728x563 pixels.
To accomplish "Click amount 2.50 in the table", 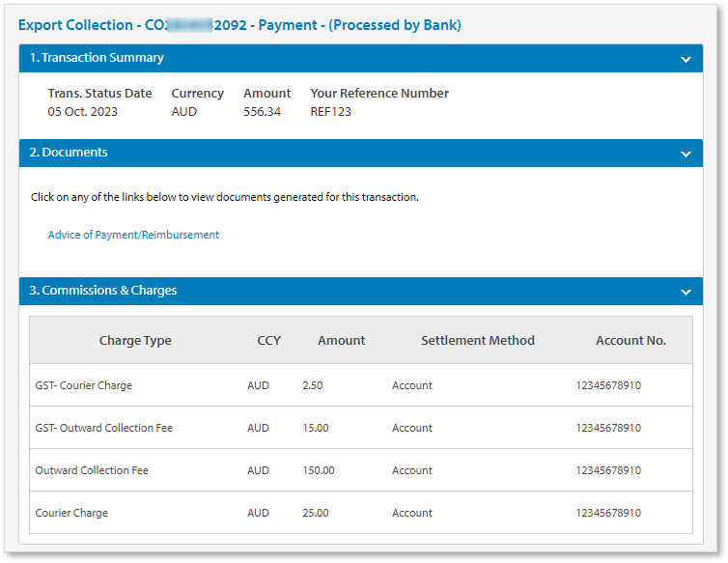I will point(313,385).
